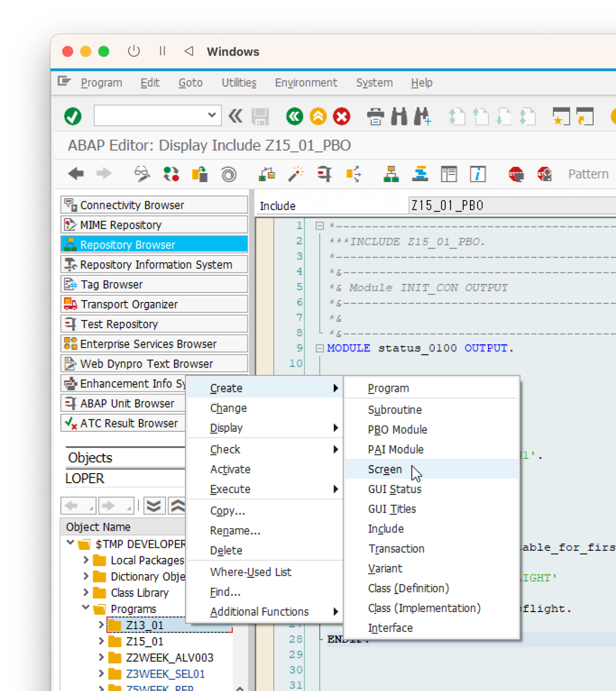Screen dimensions: 616x691
Task: Click the Display Navigation Window icon
Action: pyautogui.click(x=420, y=174)
